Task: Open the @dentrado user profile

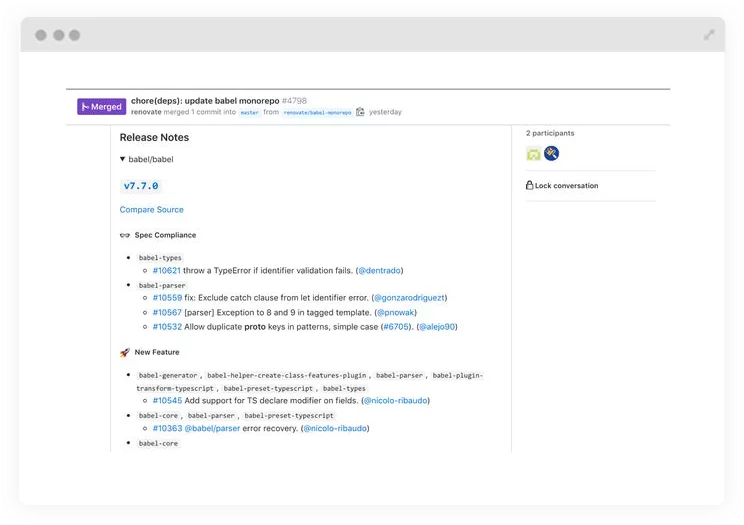Action: (379, 271)
